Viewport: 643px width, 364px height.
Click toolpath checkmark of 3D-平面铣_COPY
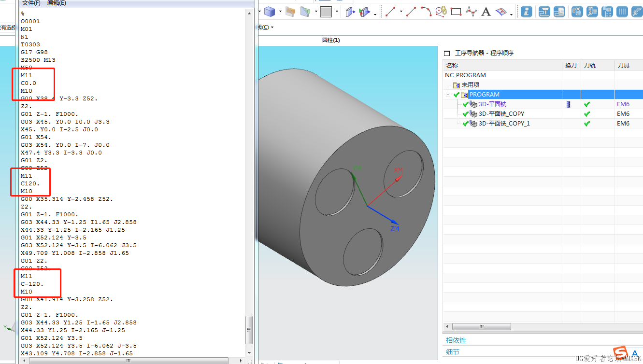click(587, 114)
